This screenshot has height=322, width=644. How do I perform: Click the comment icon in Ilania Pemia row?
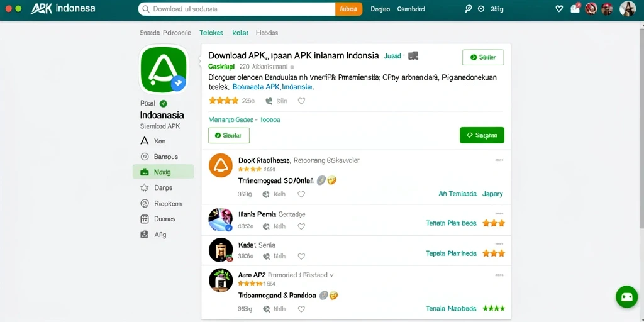[266, 226]
